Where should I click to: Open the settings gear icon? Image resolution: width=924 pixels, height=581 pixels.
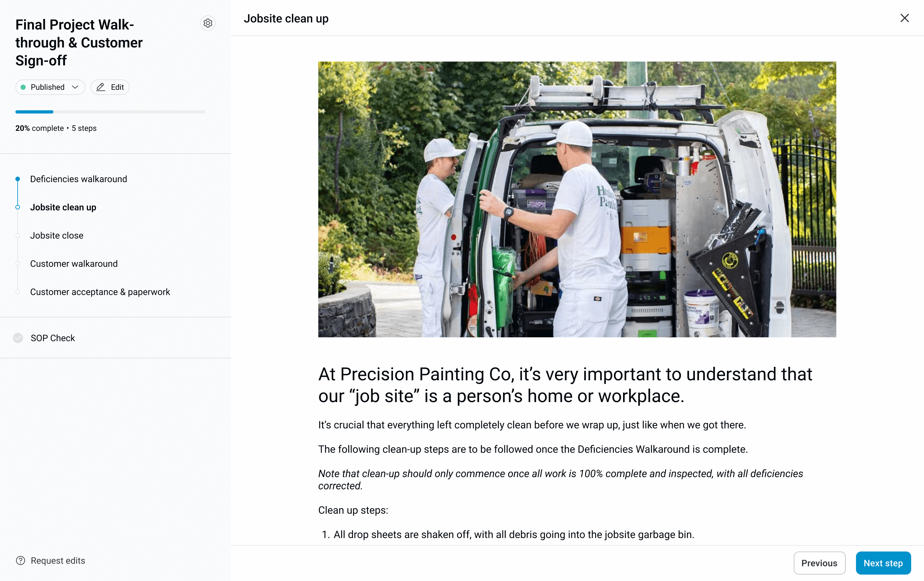click(x=208, y=23)
